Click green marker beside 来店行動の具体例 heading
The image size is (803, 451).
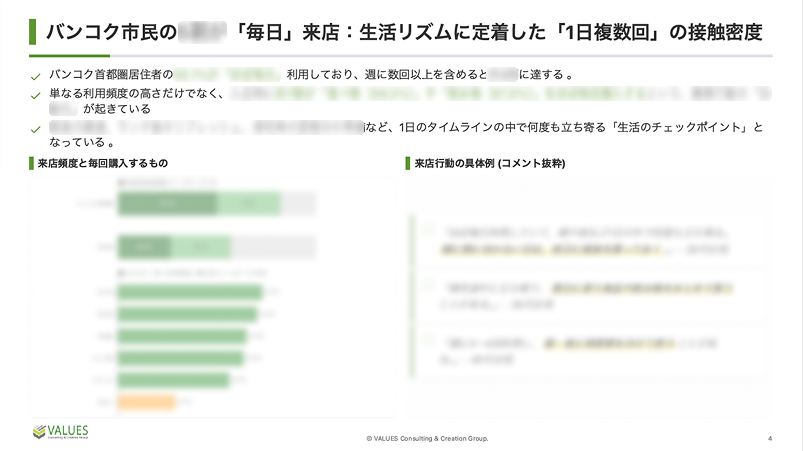[409, 162]
